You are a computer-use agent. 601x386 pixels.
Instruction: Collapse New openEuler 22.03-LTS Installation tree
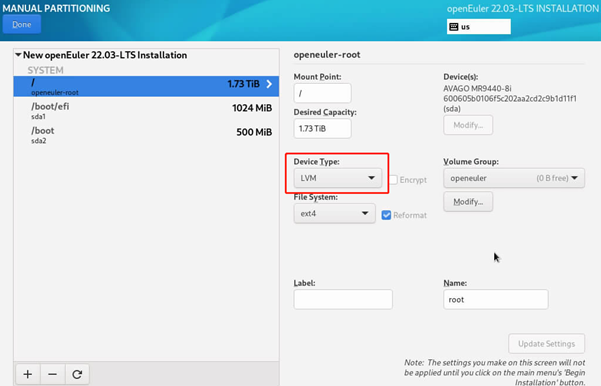coord(18,55)
